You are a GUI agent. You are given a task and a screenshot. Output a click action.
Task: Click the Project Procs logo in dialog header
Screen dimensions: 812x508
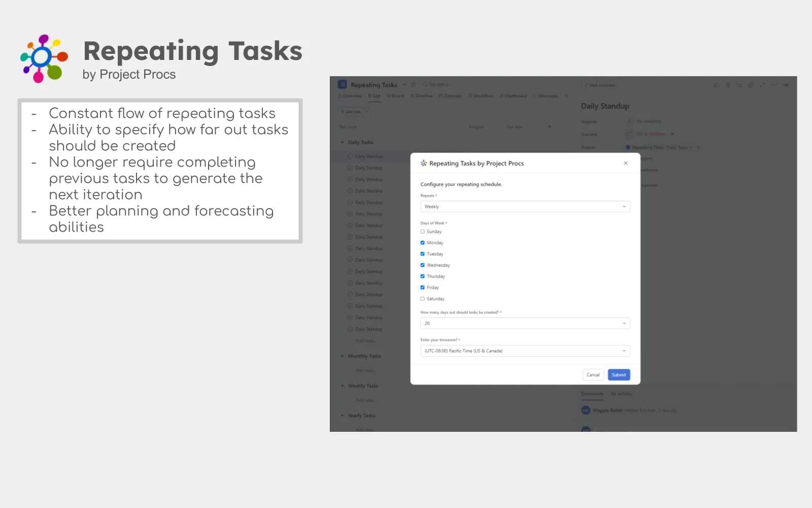pos(424,163)
